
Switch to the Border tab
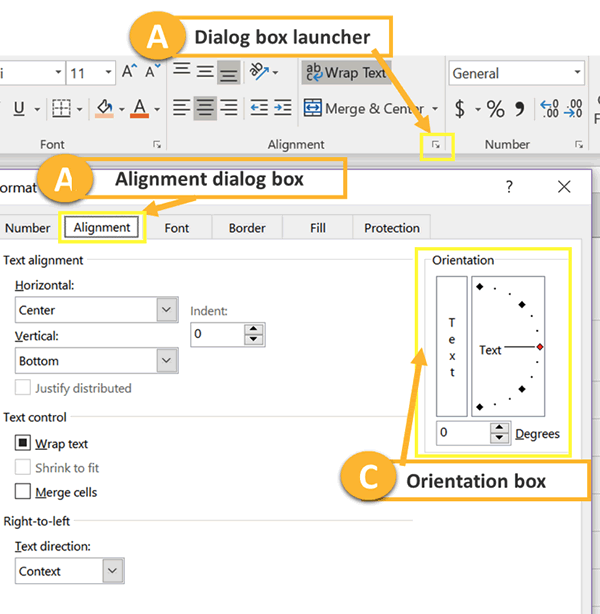247,228
